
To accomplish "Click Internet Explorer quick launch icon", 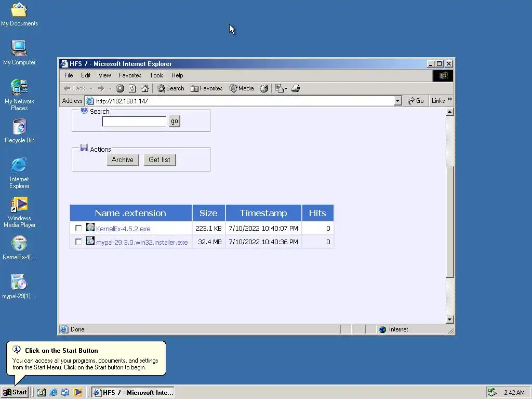I will pyautogui.click(x=54, y=393).
